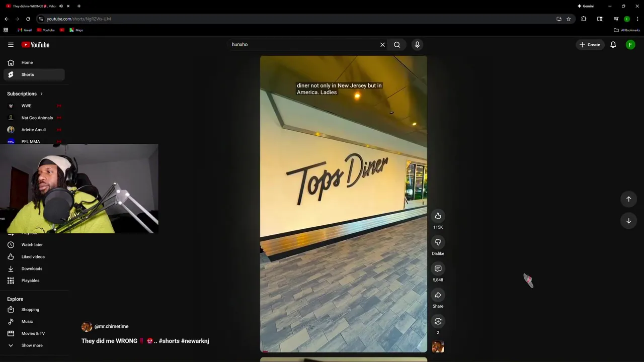Screen dimensions: 644x362
Task: Open Shopping under Explore
Action: coord(34,310)
